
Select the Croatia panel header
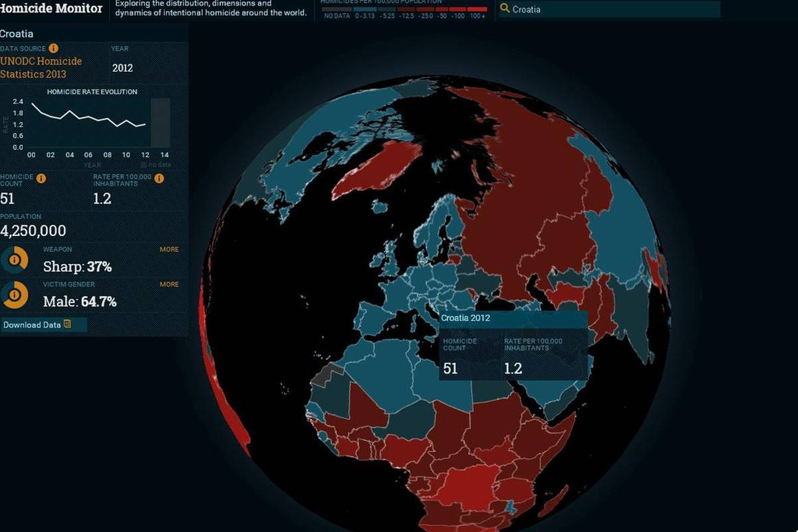coord(17,33)
